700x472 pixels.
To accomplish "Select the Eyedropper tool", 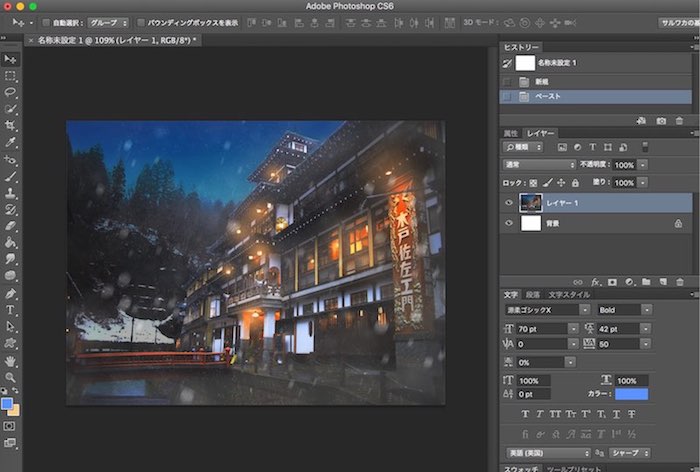I will pos(11,142).
